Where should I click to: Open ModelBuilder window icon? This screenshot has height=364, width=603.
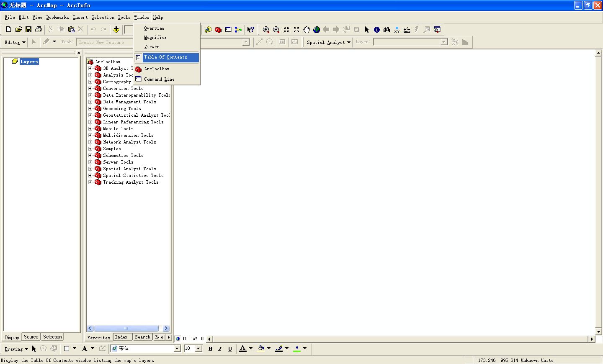(x=238, y=29)
